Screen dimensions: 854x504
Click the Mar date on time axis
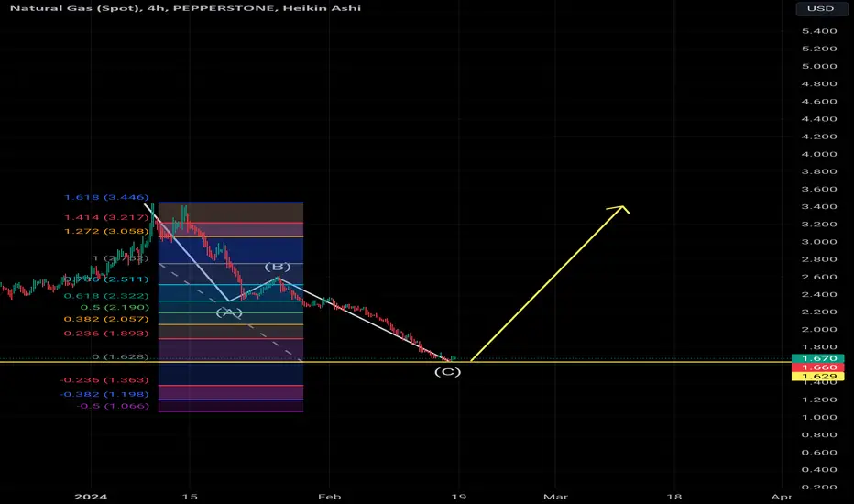click(555, 497)
